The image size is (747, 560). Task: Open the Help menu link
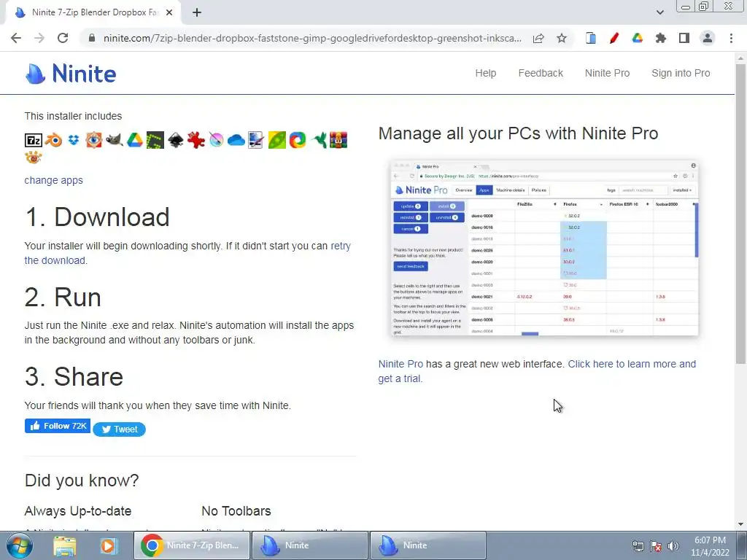[x=485, y=73]
